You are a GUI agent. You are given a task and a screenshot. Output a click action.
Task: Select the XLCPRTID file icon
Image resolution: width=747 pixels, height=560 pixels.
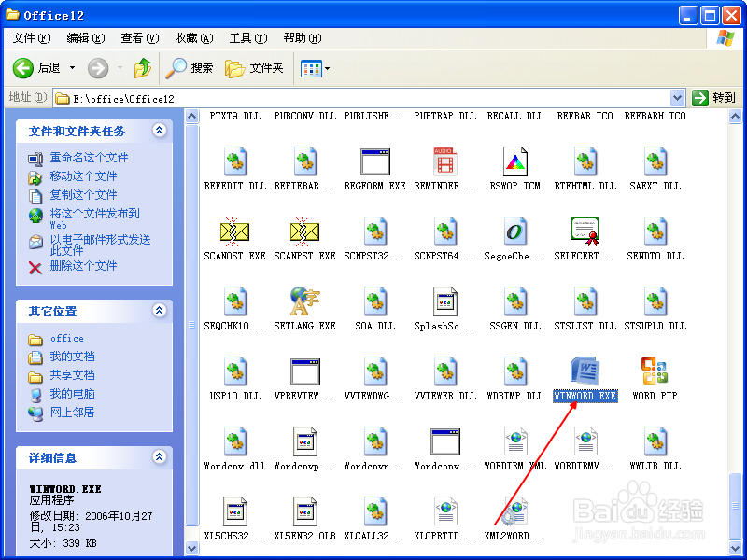[x=445, y=511]
